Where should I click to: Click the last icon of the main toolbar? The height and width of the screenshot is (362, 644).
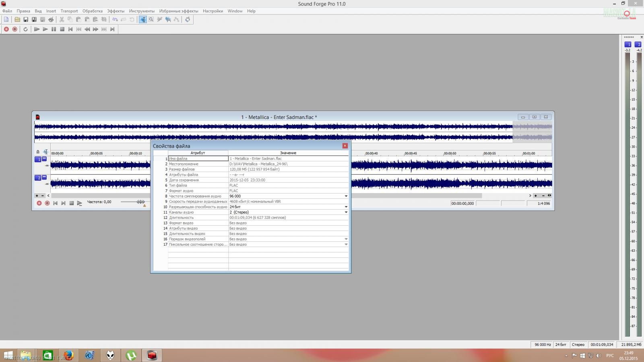[x=188, y=19]
